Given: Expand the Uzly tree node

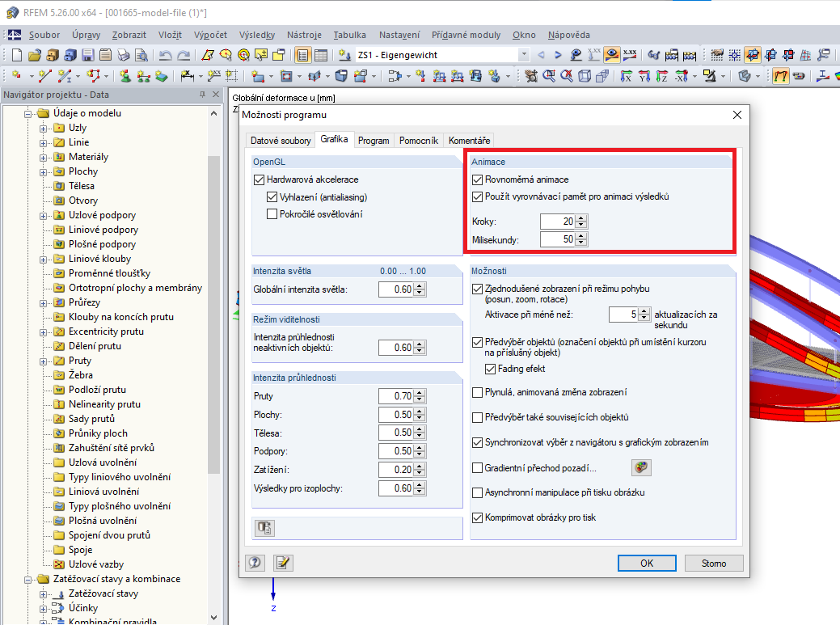Looking at the screenshot, I should click(44, 129).
